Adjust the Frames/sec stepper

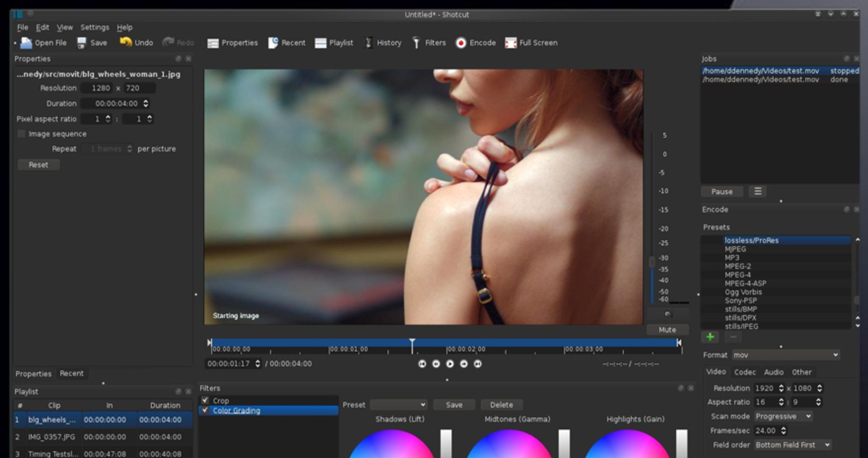point(783,431)
